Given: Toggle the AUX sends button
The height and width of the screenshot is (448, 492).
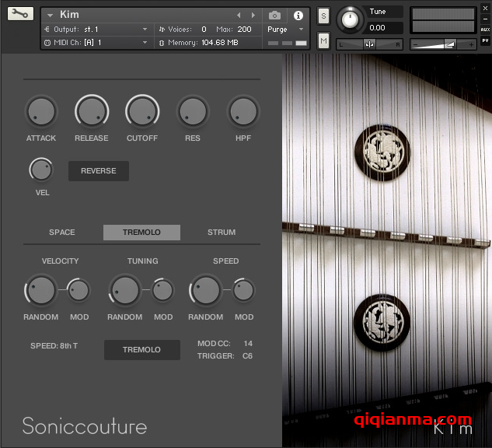Looking at the screenshot, I should pos(485,30).
